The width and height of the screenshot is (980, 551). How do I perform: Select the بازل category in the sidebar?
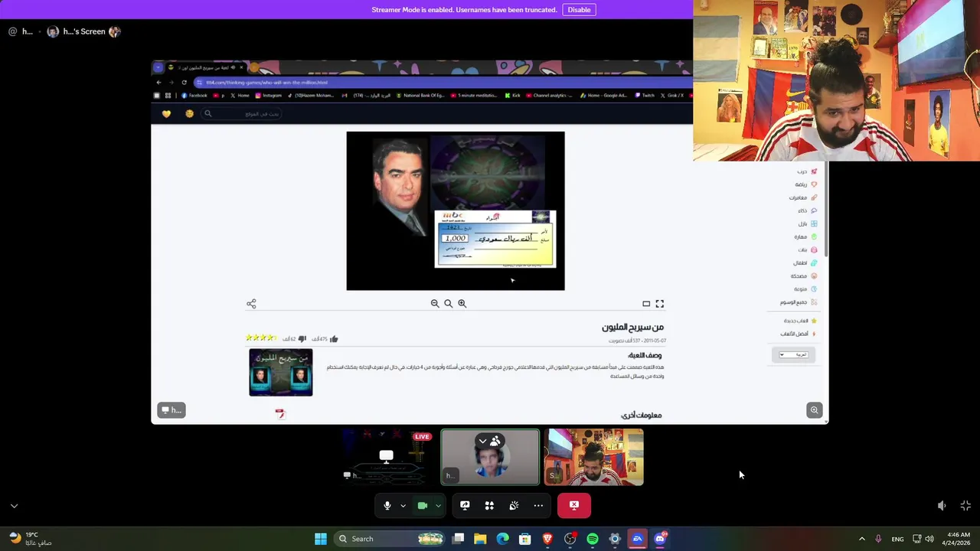tap(808, 223)
